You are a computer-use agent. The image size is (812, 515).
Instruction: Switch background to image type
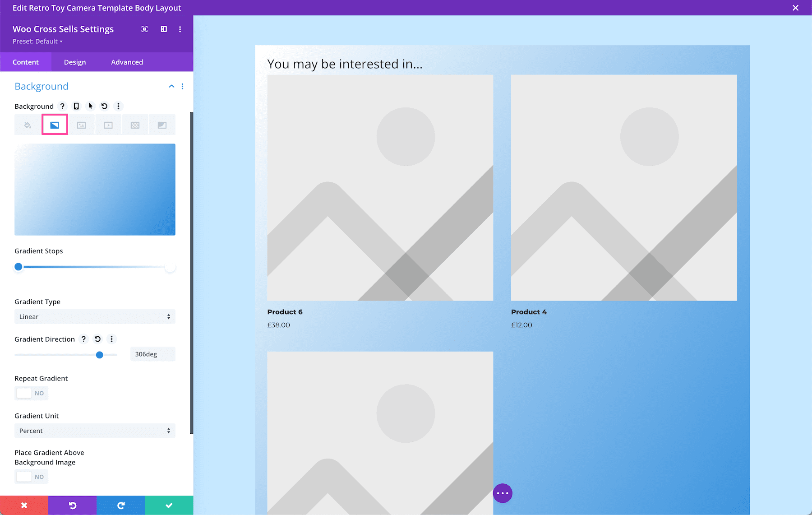[81, 125]
